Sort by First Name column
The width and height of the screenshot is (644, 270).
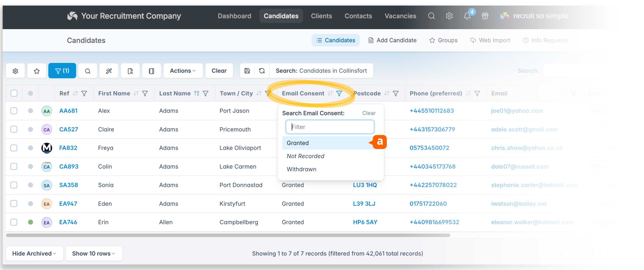coord(136,93)
